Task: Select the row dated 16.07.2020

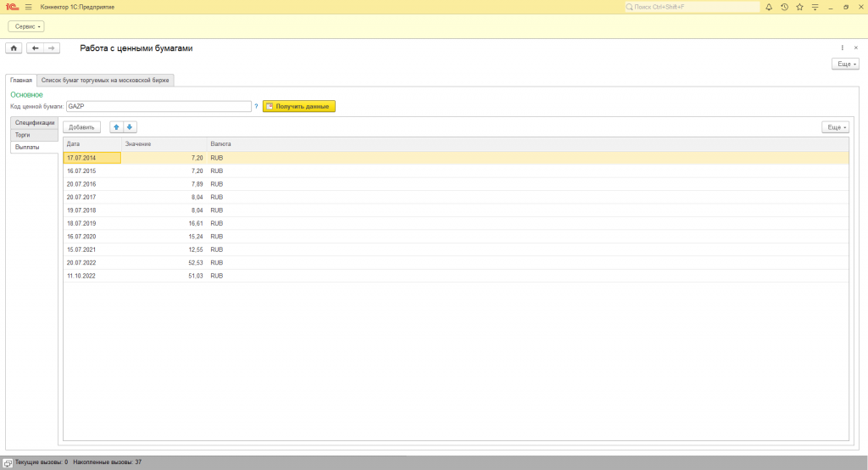Action: point(455,237)
